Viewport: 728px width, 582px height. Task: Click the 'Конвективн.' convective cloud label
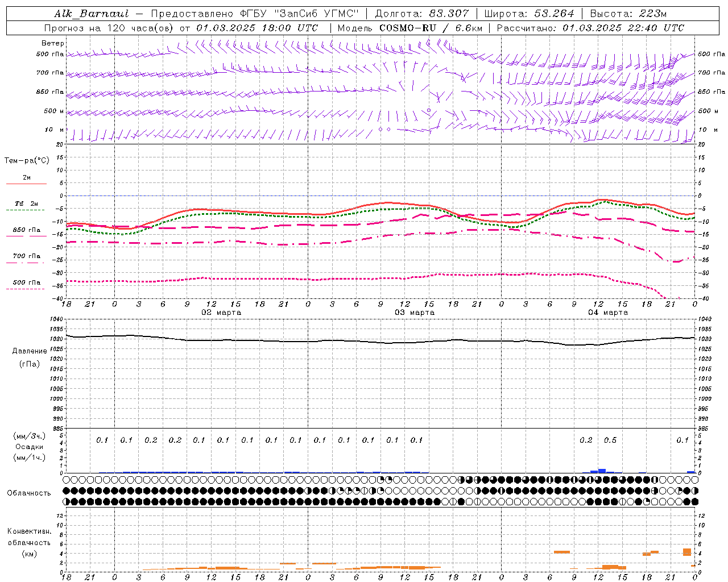(30, 531)
